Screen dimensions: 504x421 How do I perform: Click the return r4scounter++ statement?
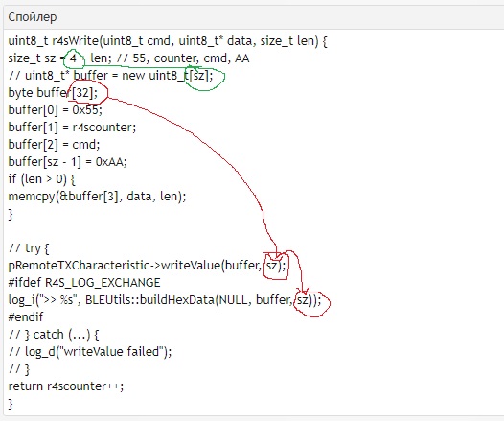[x=65, y=386]
